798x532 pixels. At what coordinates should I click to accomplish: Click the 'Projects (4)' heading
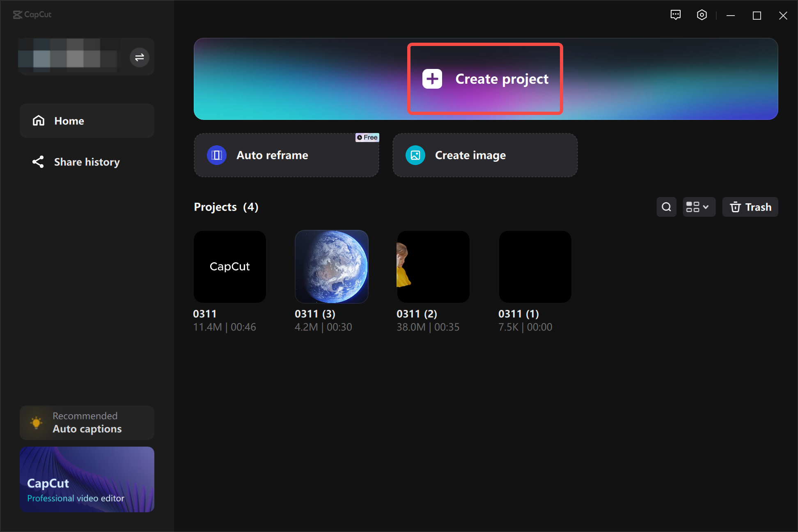(226, 207)
